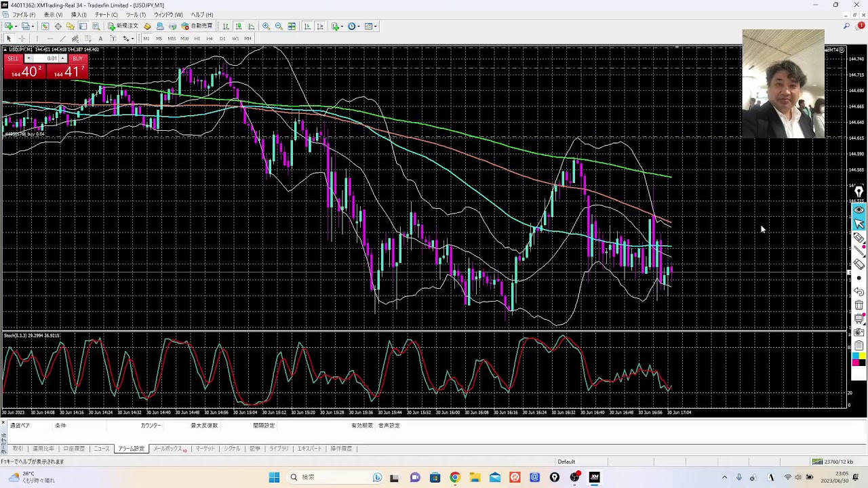Toggle the eye icon on the annotation toolbar
Image resolution: width=868 pixels, height=488 pixels.
click(x=859, y=210)
